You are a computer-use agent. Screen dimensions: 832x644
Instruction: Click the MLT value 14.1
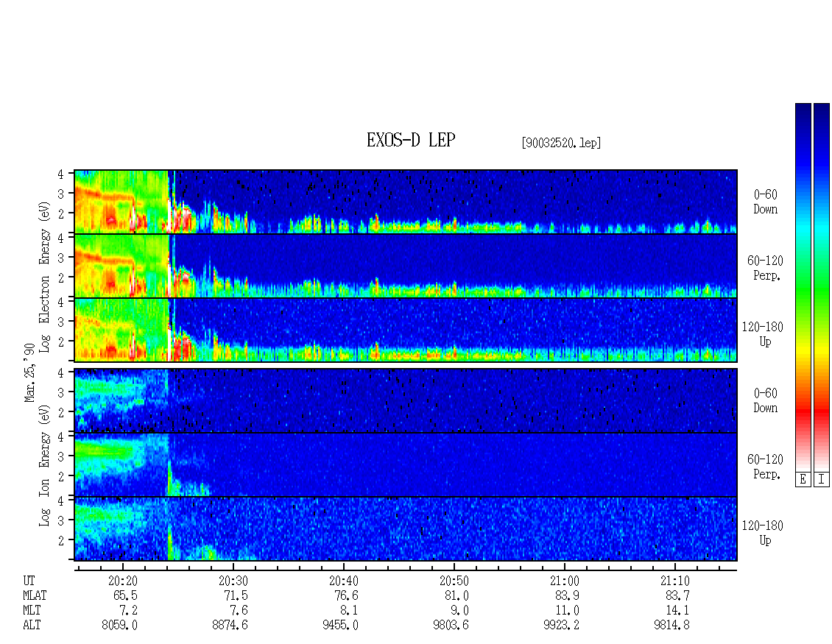click(677, 611)
